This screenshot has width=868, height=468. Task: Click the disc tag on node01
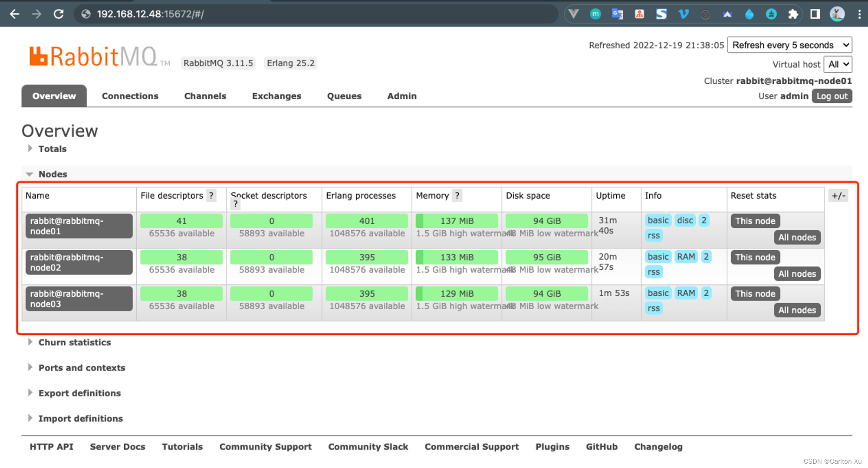pyautogui.click(x=685, y=220)
